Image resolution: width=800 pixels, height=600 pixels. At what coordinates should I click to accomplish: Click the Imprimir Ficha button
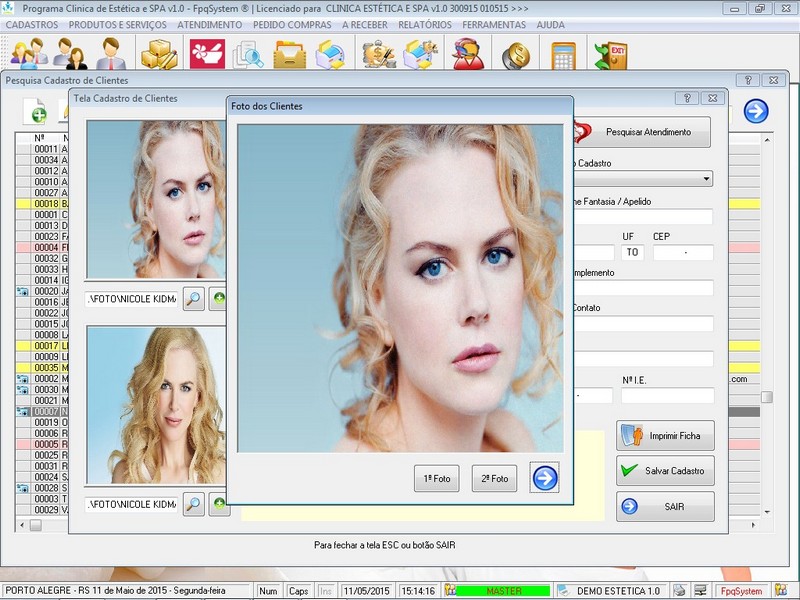pyautogui.click(x=665, y=436)
